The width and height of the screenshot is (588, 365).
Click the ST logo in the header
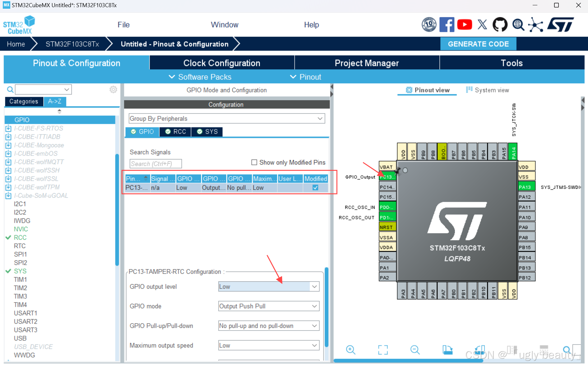point(561,25)
